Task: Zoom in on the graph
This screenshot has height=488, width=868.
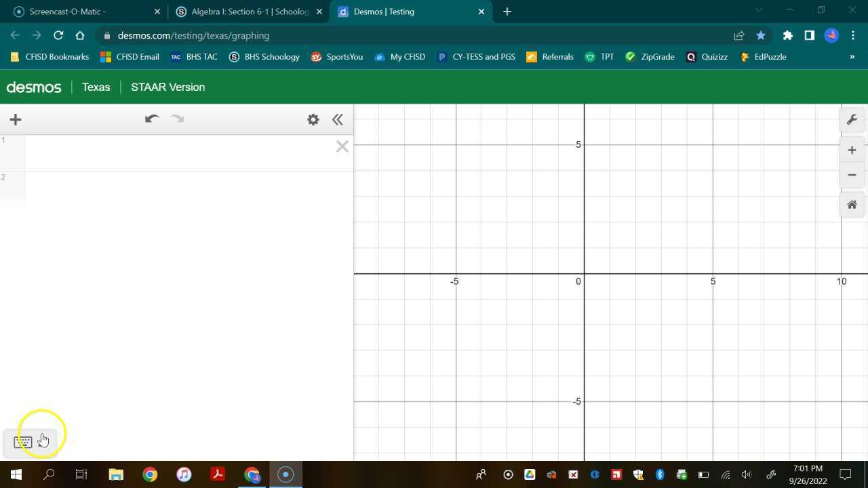Action: pyautogui.click(x=852, y=150)
